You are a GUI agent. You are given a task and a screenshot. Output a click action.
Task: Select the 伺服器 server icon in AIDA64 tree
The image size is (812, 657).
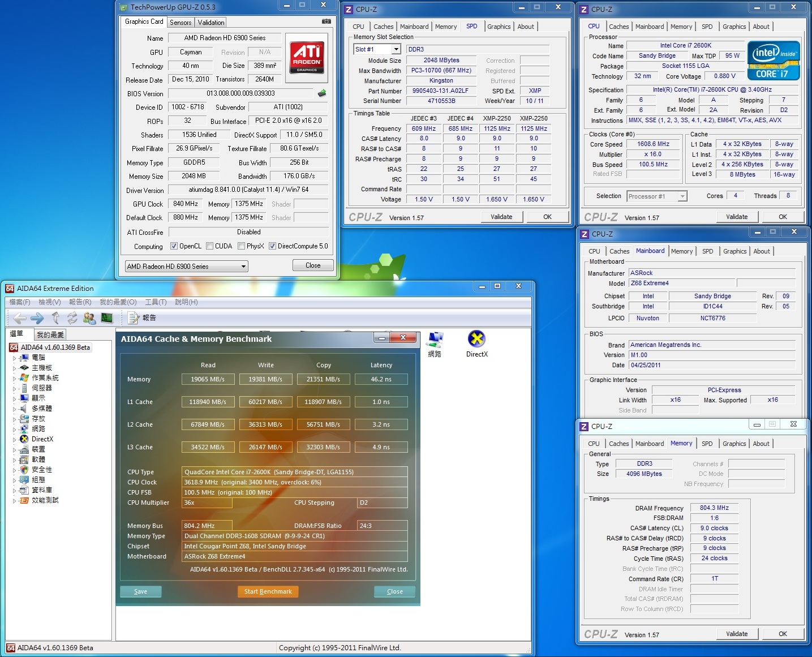pos(24,388)
